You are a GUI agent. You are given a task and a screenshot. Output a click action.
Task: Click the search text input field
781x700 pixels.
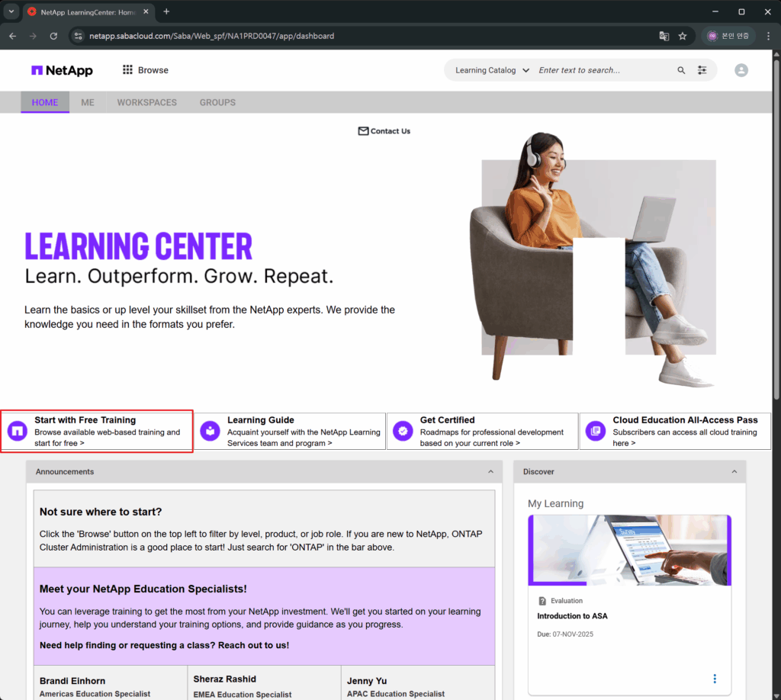tap(603, 70)
